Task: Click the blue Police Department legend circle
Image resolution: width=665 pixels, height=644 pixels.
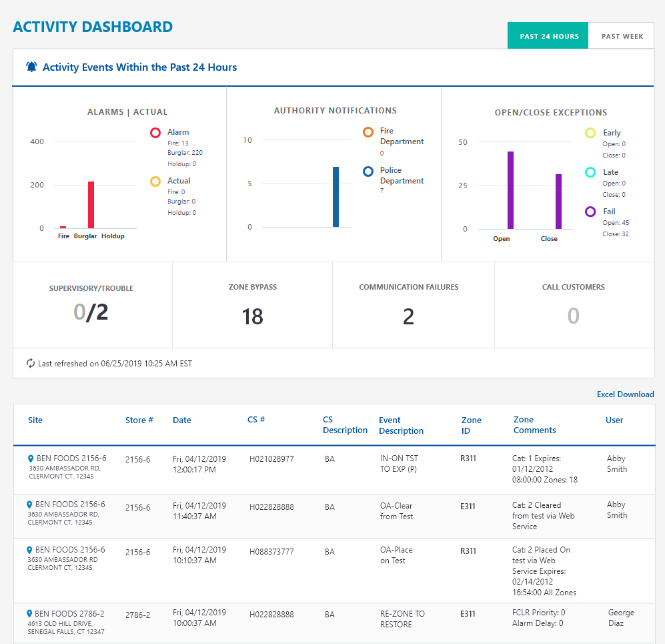Action: [368, 172]
